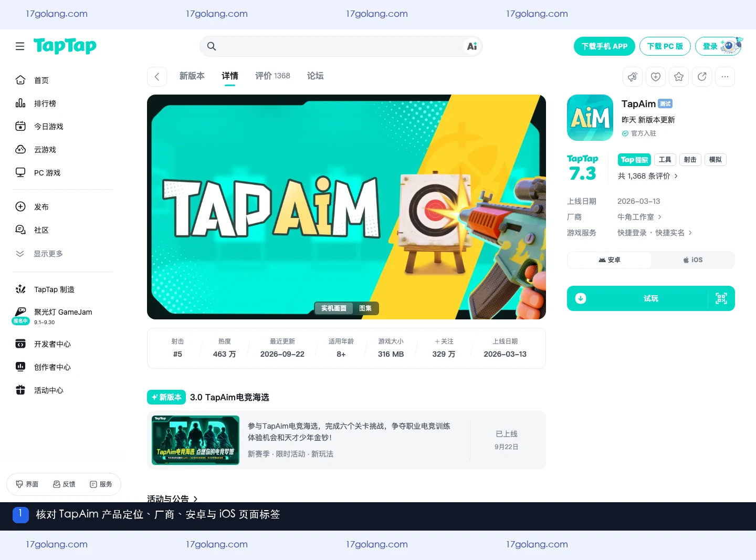
Task: Click the TapTap logo
Action: pos(65,46)
